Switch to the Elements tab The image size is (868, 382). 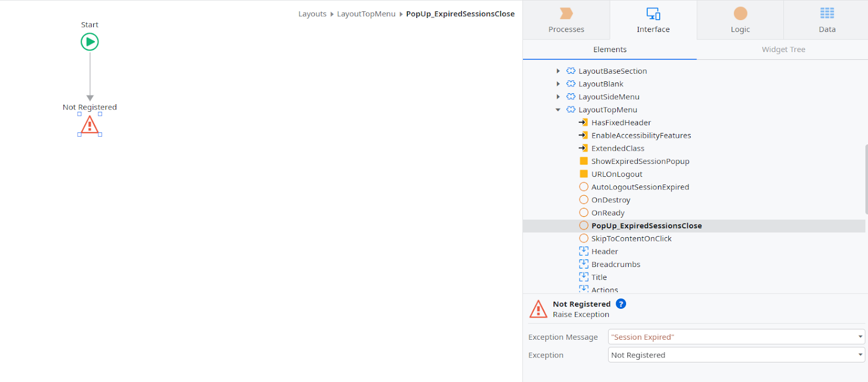coord(610,49)
